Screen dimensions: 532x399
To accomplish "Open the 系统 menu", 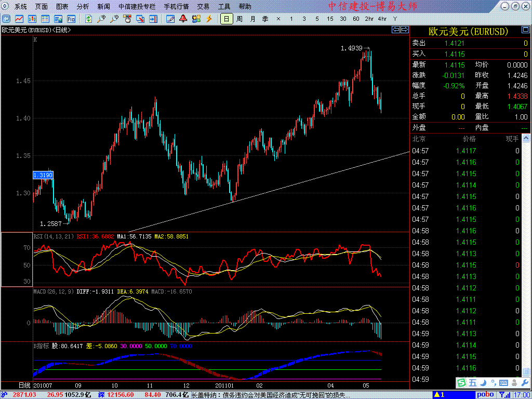I will pyautogui.click(x=21, y=6).
